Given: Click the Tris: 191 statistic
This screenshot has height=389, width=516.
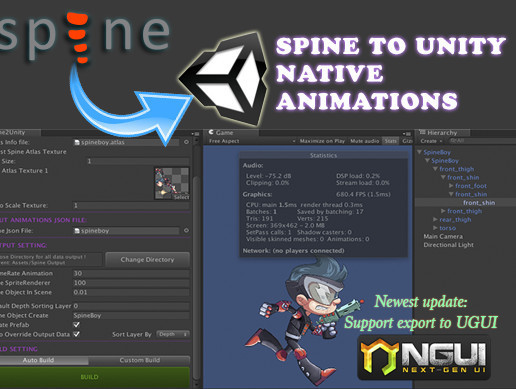Looking at the screenshot, I should (259, 219).
